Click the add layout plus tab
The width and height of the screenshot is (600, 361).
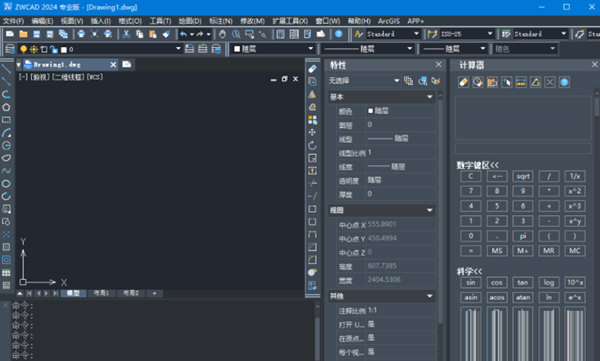point(154,293)
